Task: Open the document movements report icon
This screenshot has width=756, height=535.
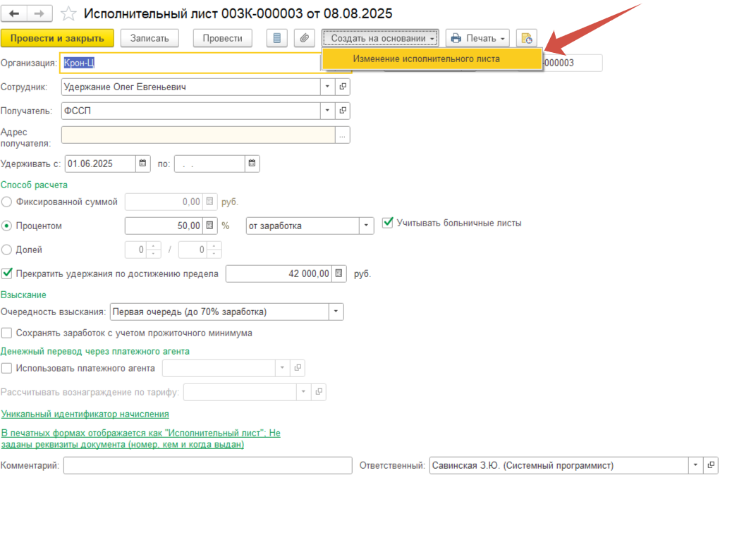Action: (x=276, y=38)
